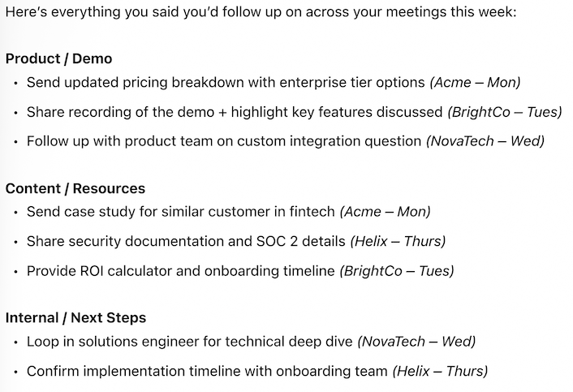Image resolution: width=573 pixels, height=392 pixels.
Task: Click the confirm implementation timeline item
Action: tap(207, 371)
